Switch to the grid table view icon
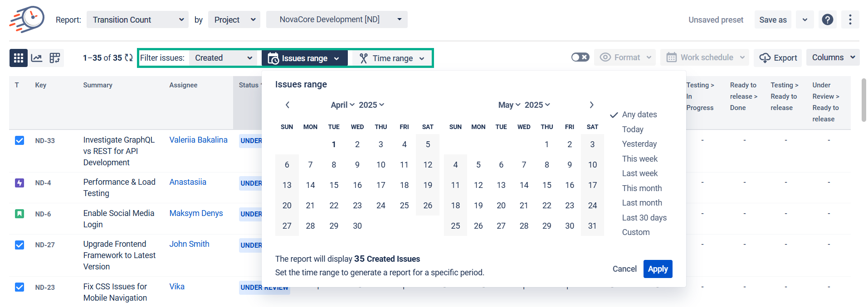Viewport: 868px width, 307px height. coord(19,58)
